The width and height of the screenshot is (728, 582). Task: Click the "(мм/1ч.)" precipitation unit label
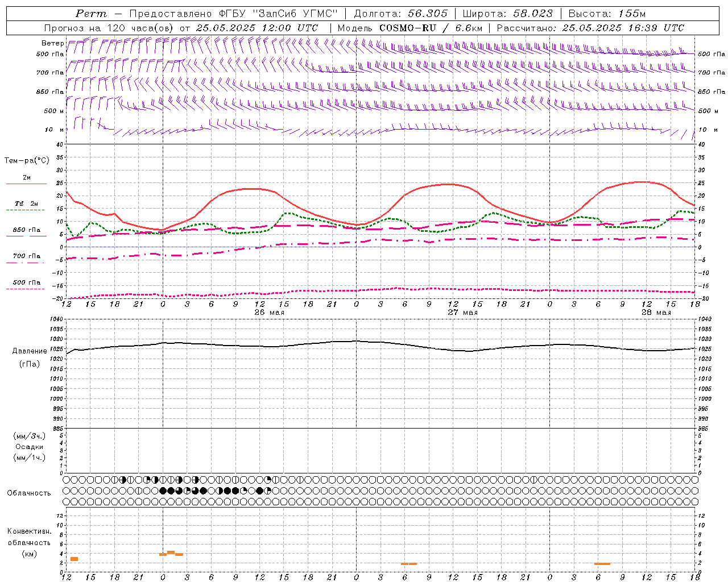30,458
